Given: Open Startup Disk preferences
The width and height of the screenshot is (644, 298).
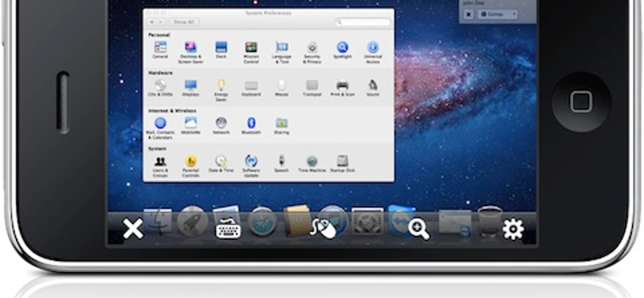Looking at the screenshot, I should [x=343, y=163].
